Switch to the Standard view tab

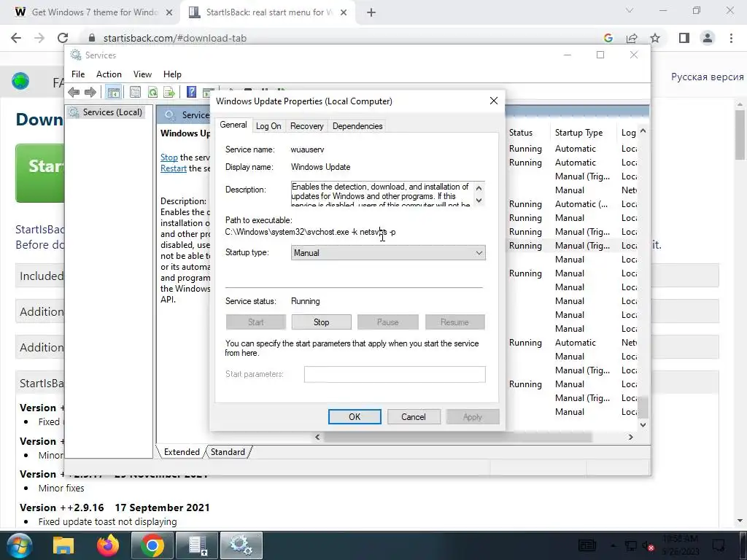pos(228,452)
